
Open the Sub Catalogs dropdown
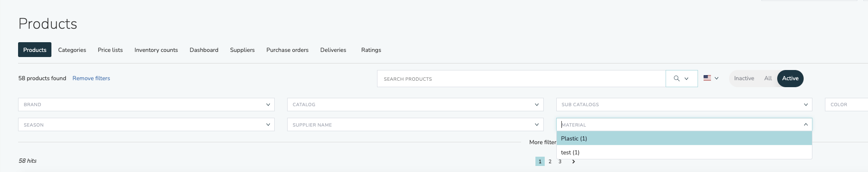coord(684,105)
